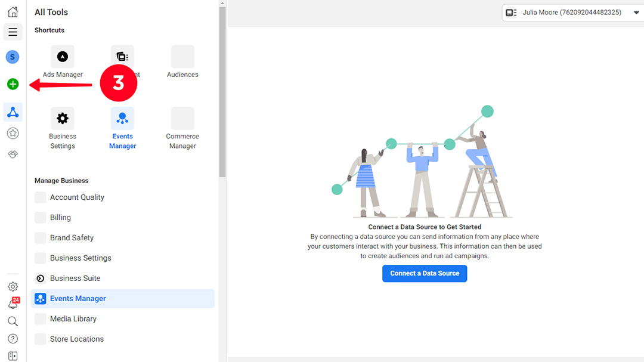The height and width of the screenshot is (362, 644).
Task: Select Events Manager list item
Action: pyautogui.click(x=122, y=299)
